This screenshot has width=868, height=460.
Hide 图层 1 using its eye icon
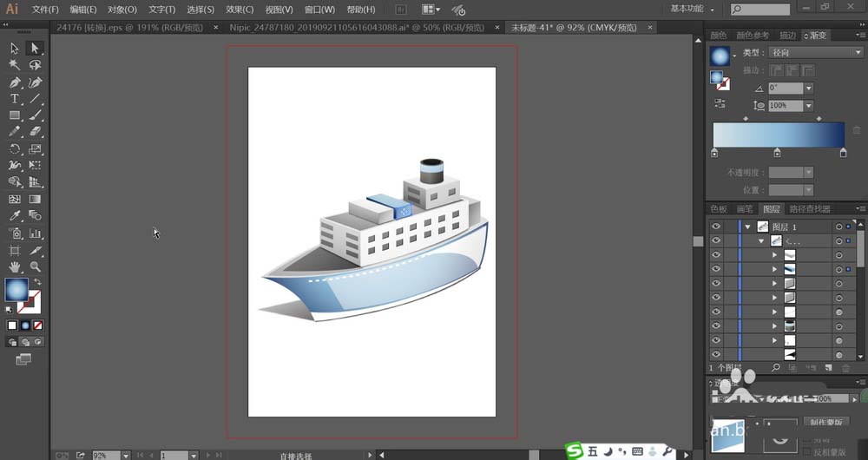click(716, 227)
